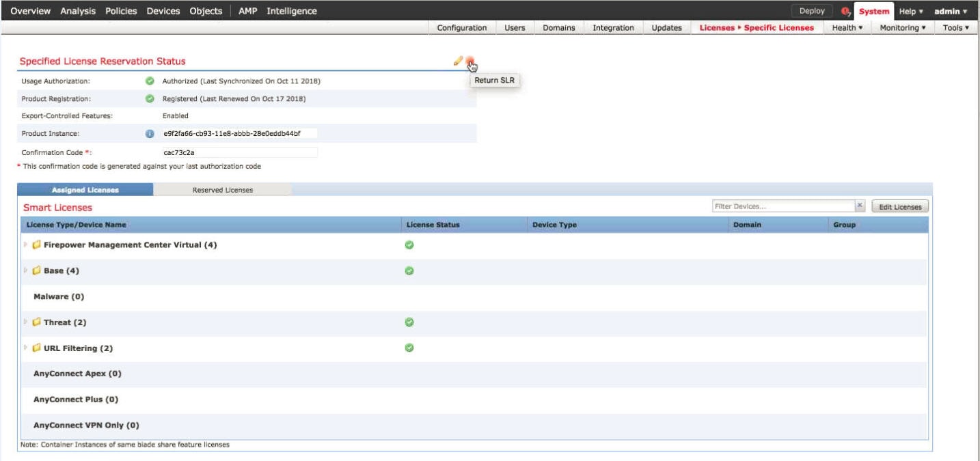Screen dimensions: 980x461
Task: Click the 'Enabled' value for Export-Controlled Features
Action: tap(176, 116)
